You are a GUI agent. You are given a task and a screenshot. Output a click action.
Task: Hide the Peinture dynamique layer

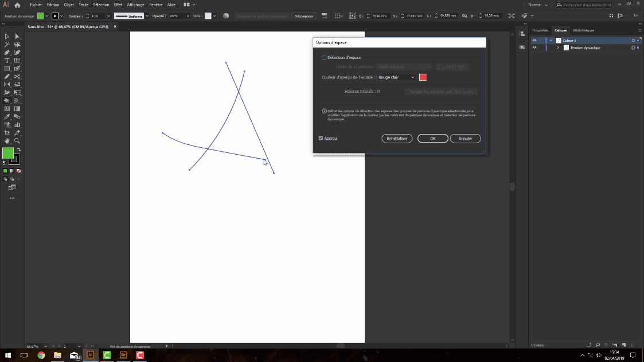point(534,48)
